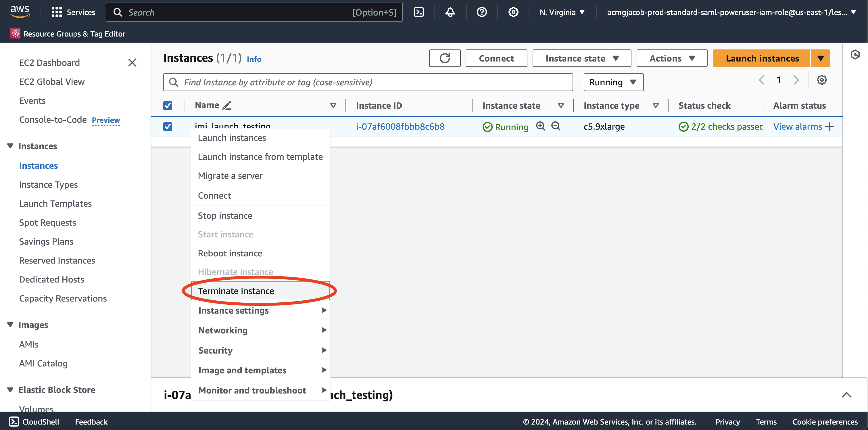This screenshot has width=868, height=430.
Task: Choose Terminate instance
Action: click(260, 291)
